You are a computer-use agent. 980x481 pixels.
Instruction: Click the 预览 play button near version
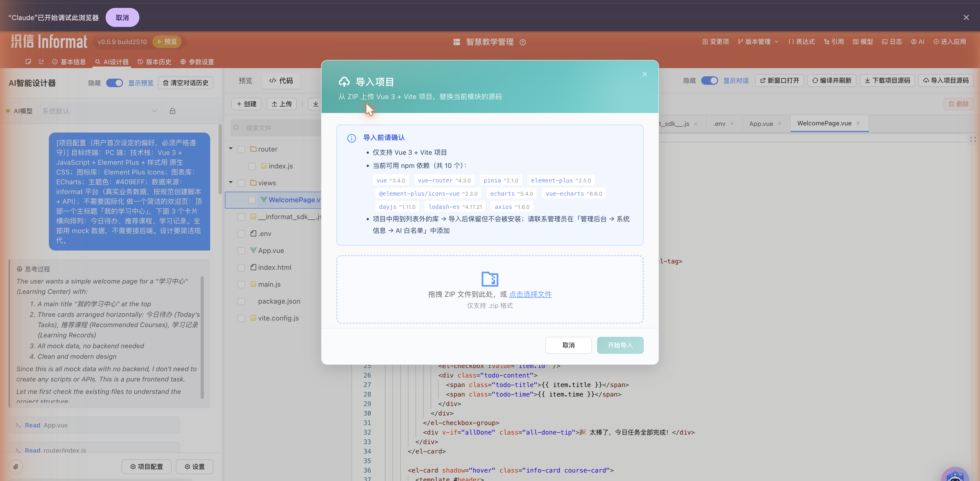point(167,42)
